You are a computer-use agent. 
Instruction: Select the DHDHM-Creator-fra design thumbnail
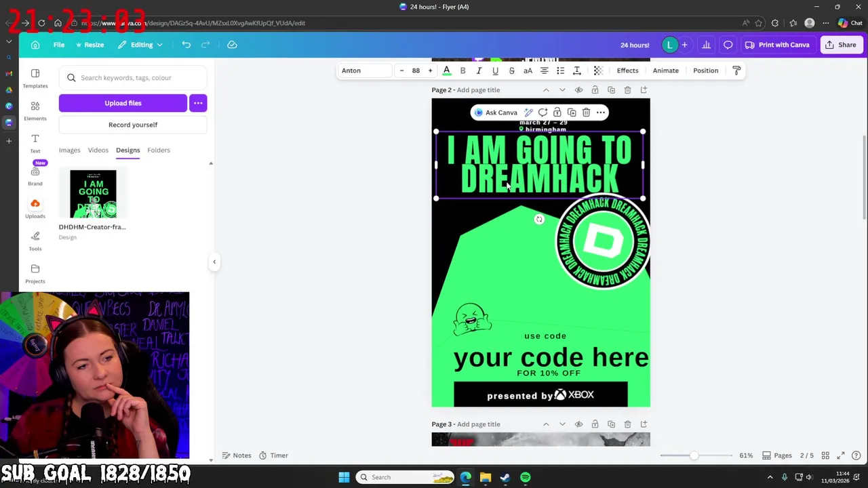pyautogui.click(x=93, y=195)
